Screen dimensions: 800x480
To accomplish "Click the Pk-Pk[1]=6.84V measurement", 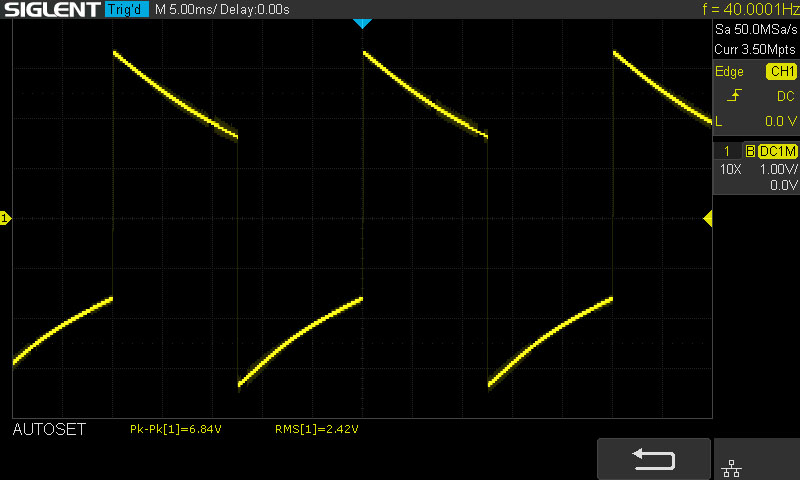I will (176, 429).
